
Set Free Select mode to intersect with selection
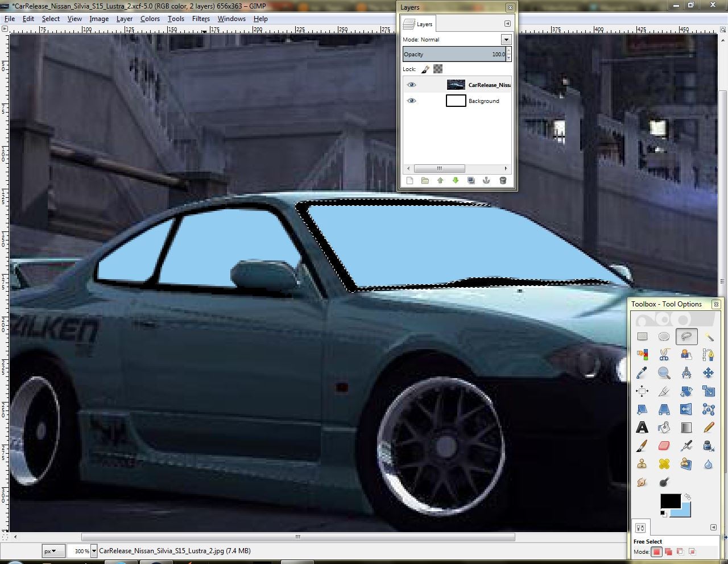[692, 551]
